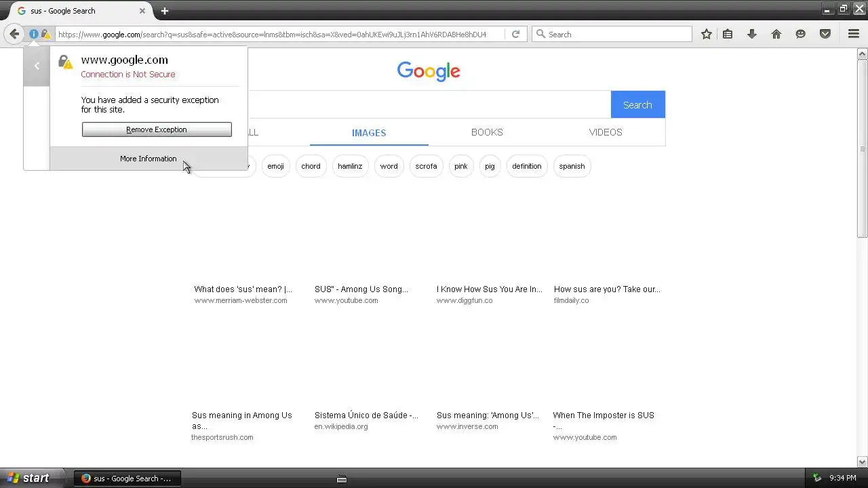Click the www.diggfun.co source text
868x488 pixels.
click(465, 300)
